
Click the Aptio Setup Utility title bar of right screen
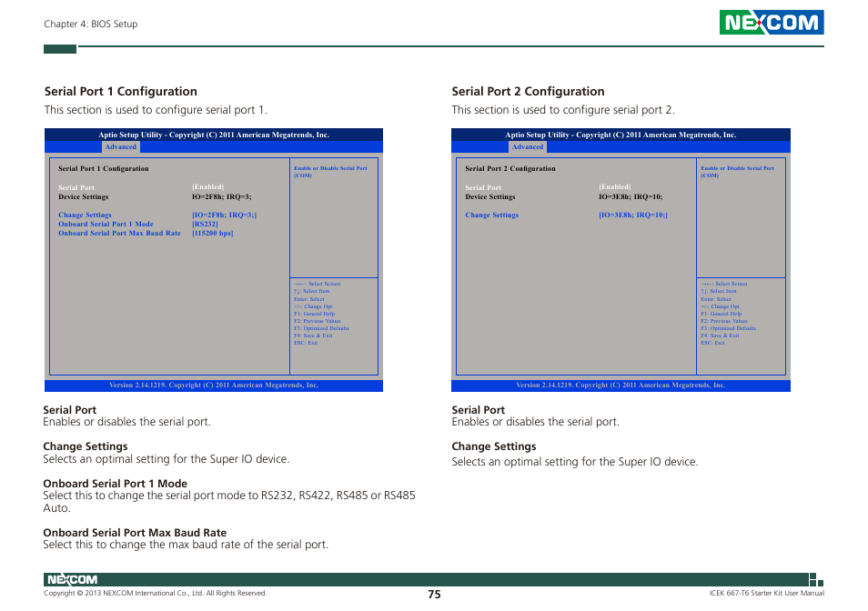tap(621, 135)
